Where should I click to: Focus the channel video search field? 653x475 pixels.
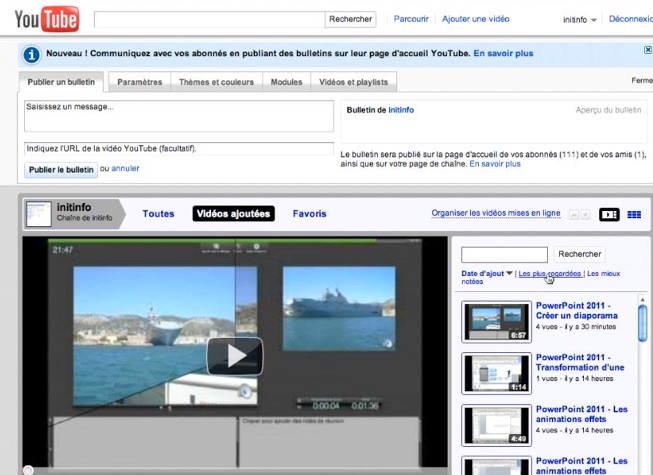504,255
